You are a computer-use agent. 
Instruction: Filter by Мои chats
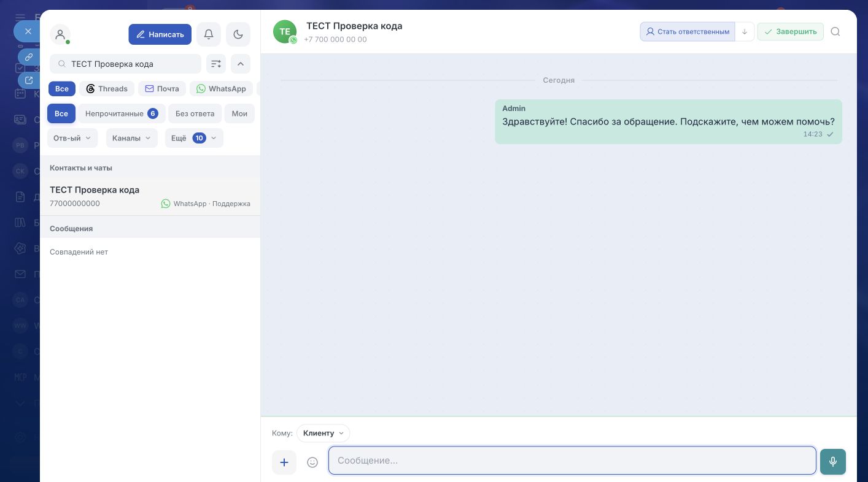(239, 113)
